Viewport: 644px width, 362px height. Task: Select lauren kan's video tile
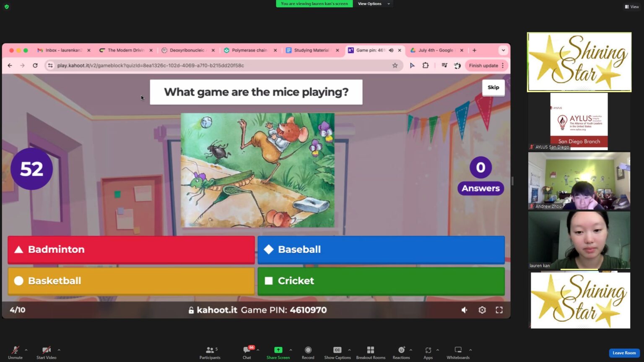coord(579,240)
